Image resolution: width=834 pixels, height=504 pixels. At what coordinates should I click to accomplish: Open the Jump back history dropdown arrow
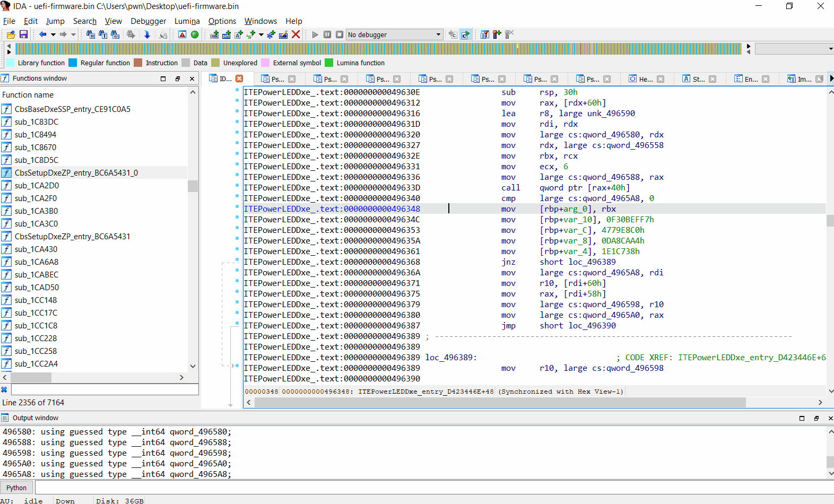[53, 34]
